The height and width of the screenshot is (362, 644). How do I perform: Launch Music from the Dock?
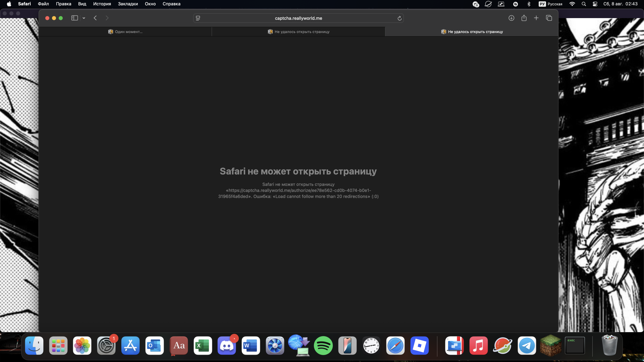tap(479, 346)
